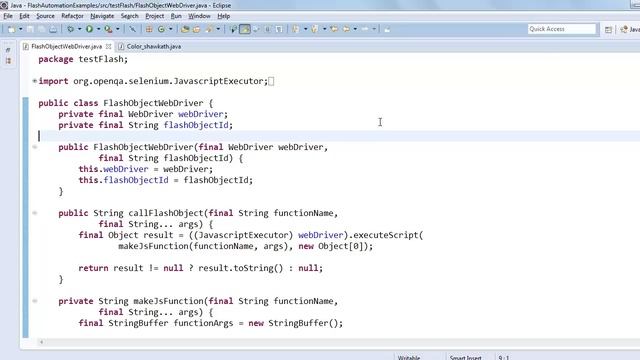Open the Project menu
Viewport: 640px width, 360px height.
(155, 16)
